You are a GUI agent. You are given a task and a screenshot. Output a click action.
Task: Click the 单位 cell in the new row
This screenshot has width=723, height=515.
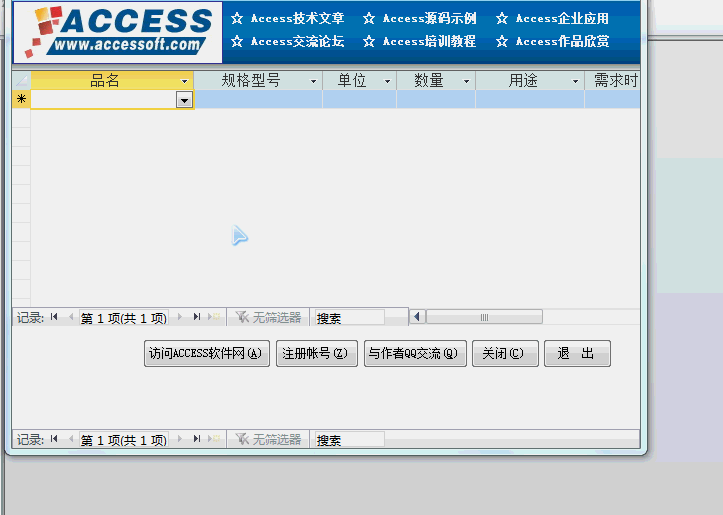click(x=360, y=99)
